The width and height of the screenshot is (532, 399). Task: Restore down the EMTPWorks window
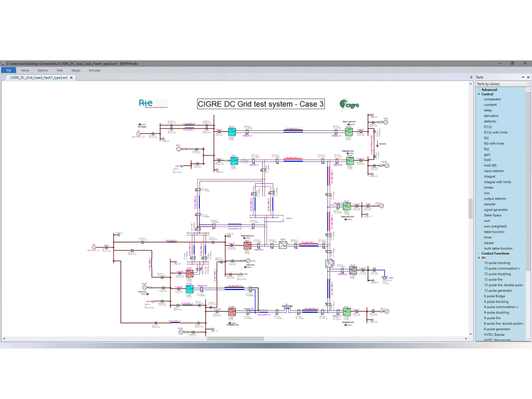pos(512,63)
